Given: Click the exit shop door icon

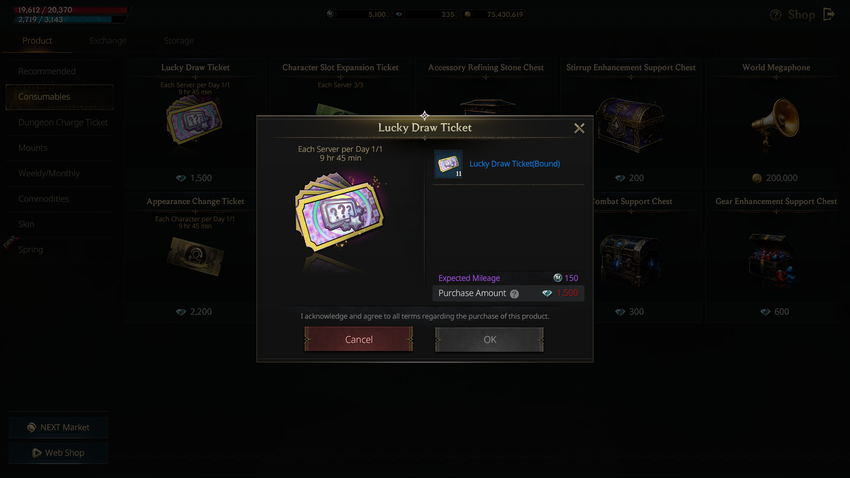Looking at the screenshot, I should (828, 14).
